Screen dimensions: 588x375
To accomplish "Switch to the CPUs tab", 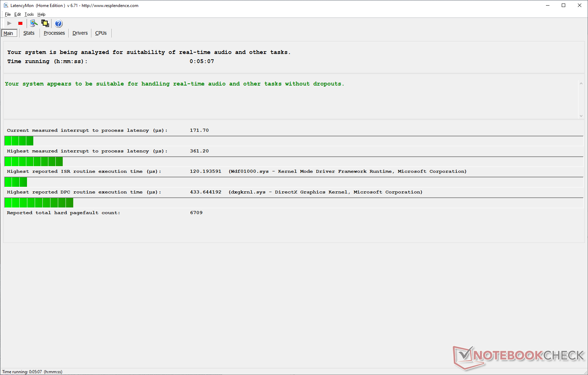I will pyautogui.click(x=101, y=33).
